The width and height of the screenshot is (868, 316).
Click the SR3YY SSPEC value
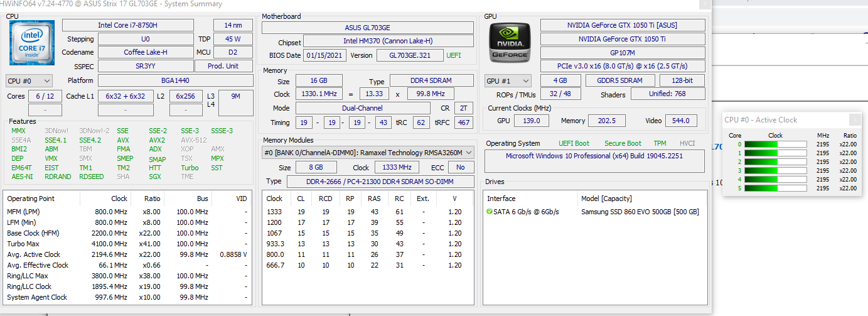(x=146, y=67)
